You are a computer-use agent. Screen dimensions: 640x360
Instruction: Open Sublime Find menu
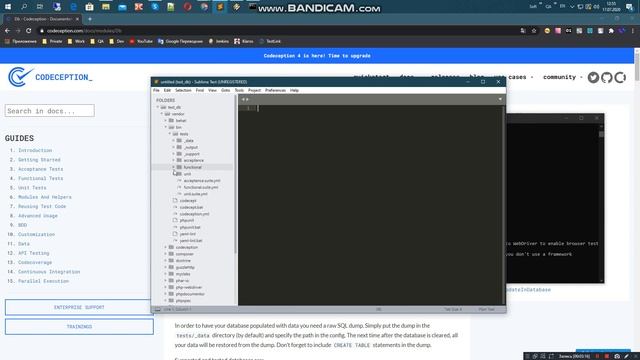pyautogui.click(x=200, y=90)
